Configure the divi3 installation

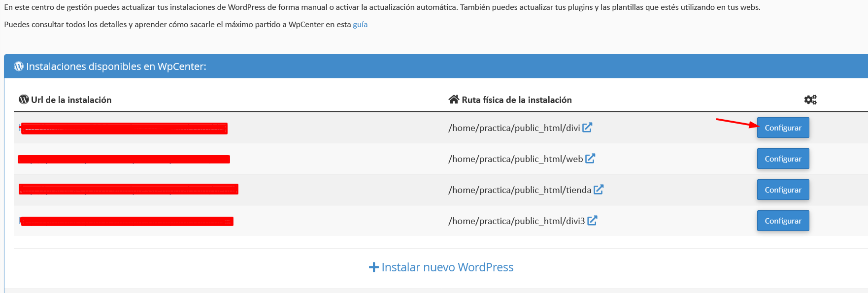pyautogui.click(x=783, y=221)
